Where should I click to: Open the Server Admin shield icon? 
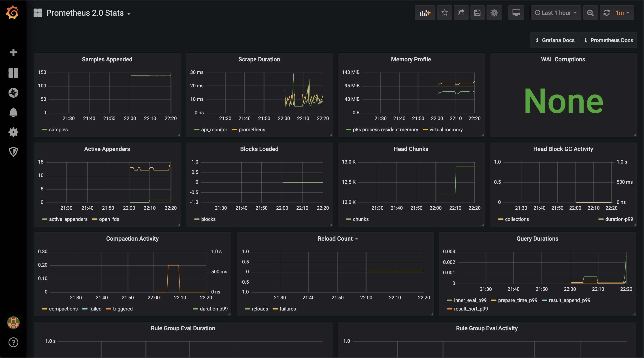(13, 152)
